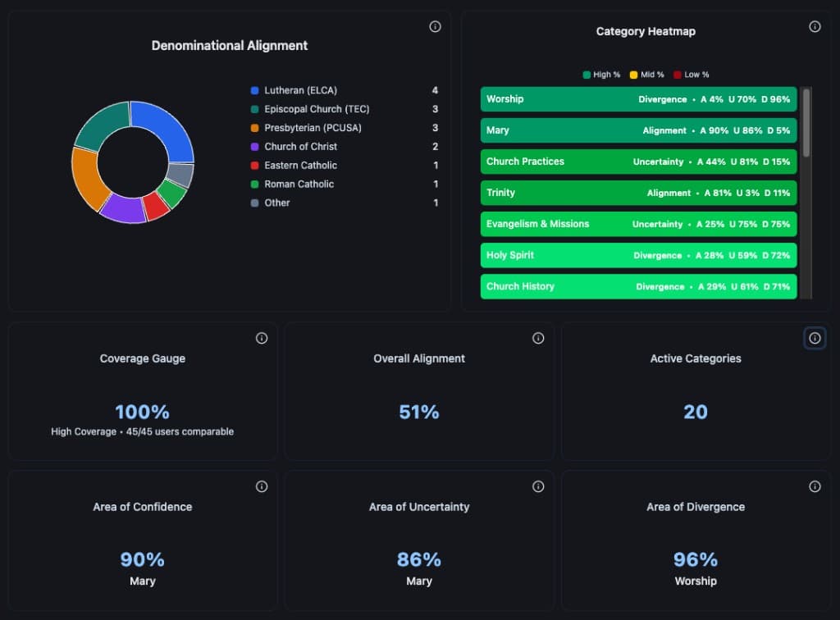The height and width of the screenshot is (620, 840).
Task: Click the Denominational Alignment title
Action: tap(230, 45)
